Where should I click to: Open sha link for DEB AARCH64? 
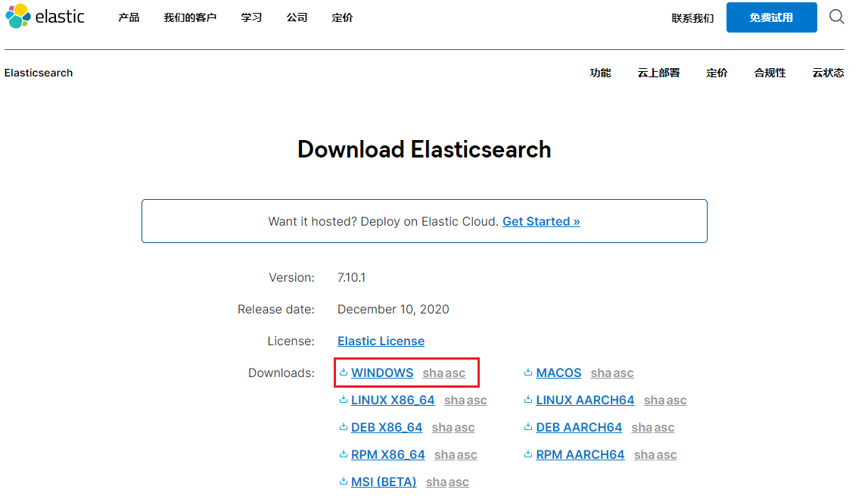tap(642, 427)
